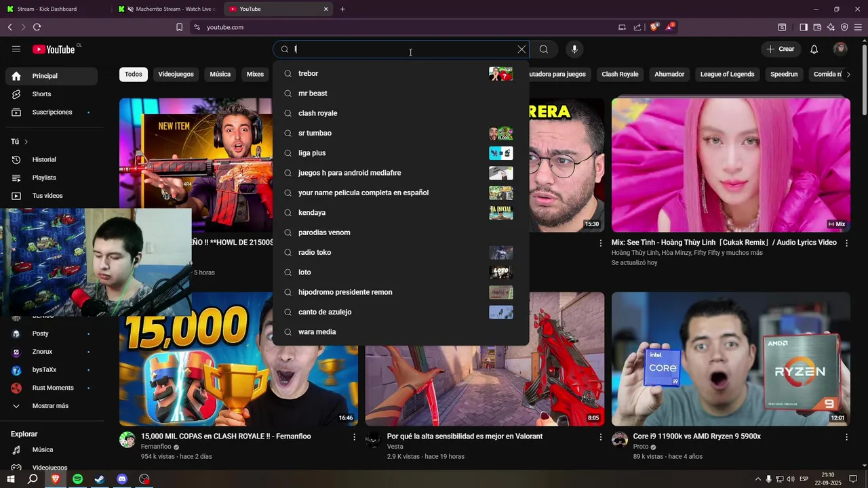Image resolution: width=868 pixels, height=488 pixels.
Task: Open options for the Valorant sensibilidad video
Action: click(600, 437)
